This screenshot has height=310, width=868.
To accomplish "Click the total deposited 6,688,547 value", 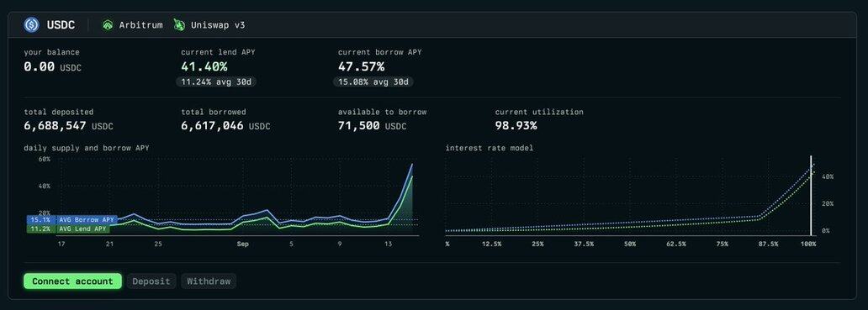I will tap(55, 125).
